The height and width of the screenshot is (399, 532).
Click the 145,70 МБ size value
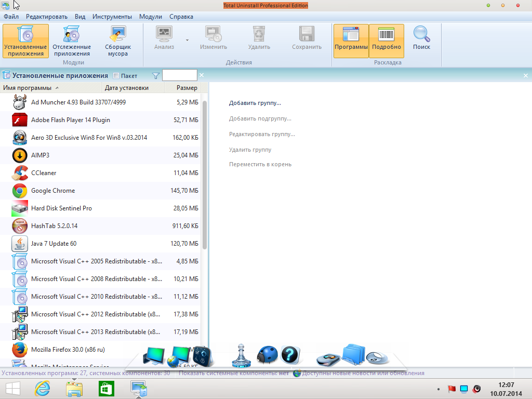click(x=184, y=191)
